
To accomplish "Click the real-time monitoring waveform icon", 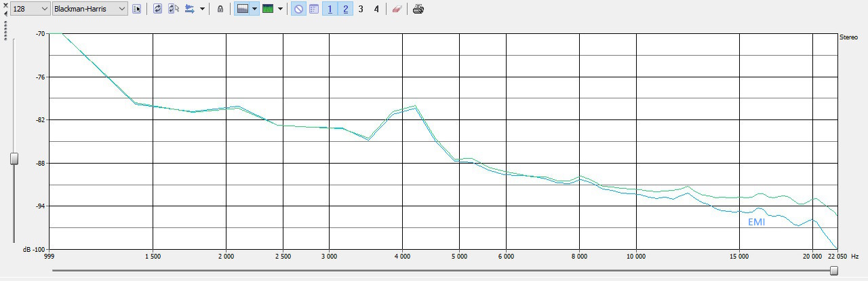I will pos(190,9).
